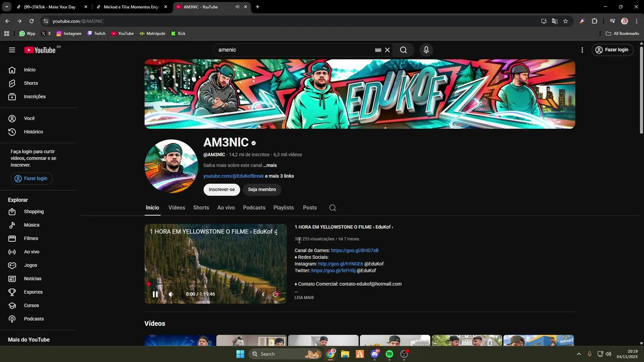The width and height of the screenshot is (644, 362).
Task: Collapse player controls with the left chevron
Action: (x=263, y=294)
